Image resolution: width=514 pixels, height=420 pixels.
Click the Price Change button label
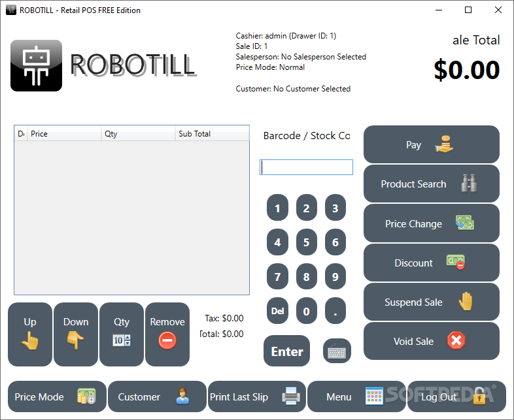(413, 224)
